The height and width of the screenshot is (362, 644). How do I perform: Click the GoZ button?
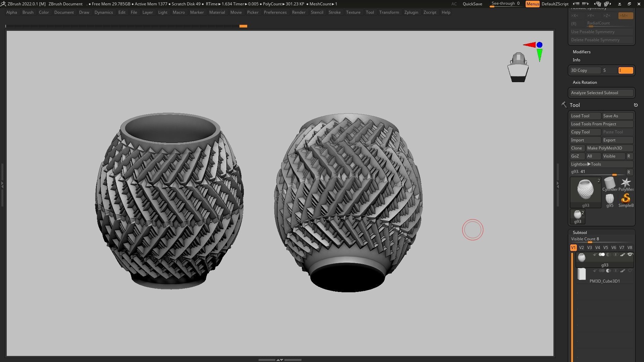578,156
